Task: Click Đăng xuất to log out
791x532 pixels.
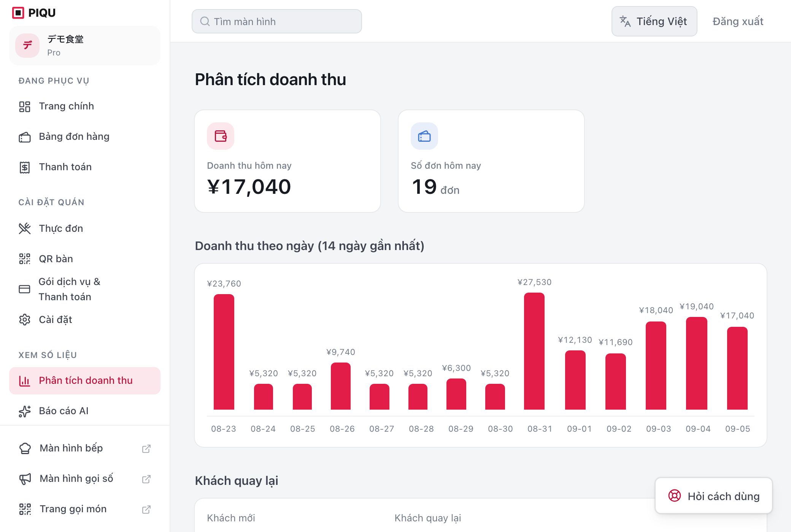Action: click(738, 21)
